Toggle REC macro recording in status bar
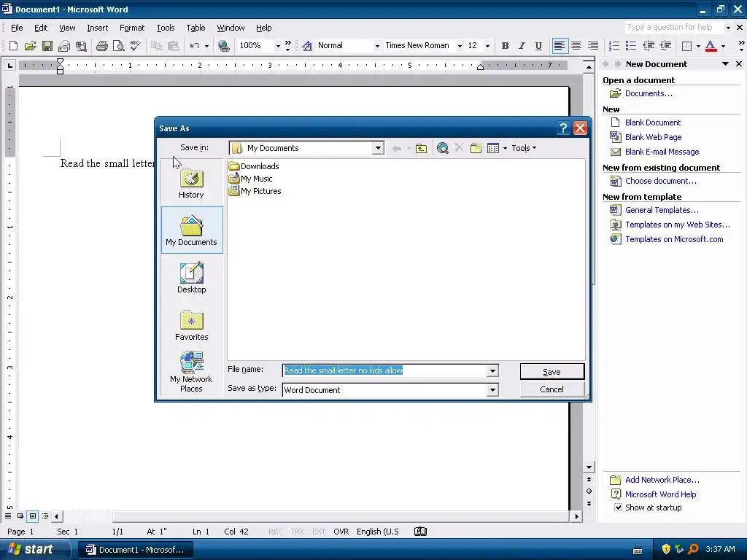Image resolution: width=747 pixels, height=560 pixels. coord(276,532)
